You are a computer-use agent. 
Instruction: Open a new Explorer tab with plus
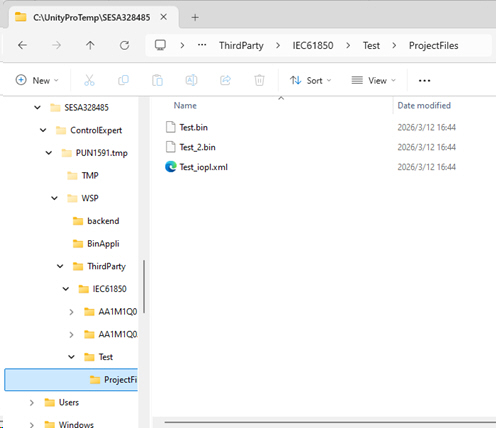[x=195, y=17]
